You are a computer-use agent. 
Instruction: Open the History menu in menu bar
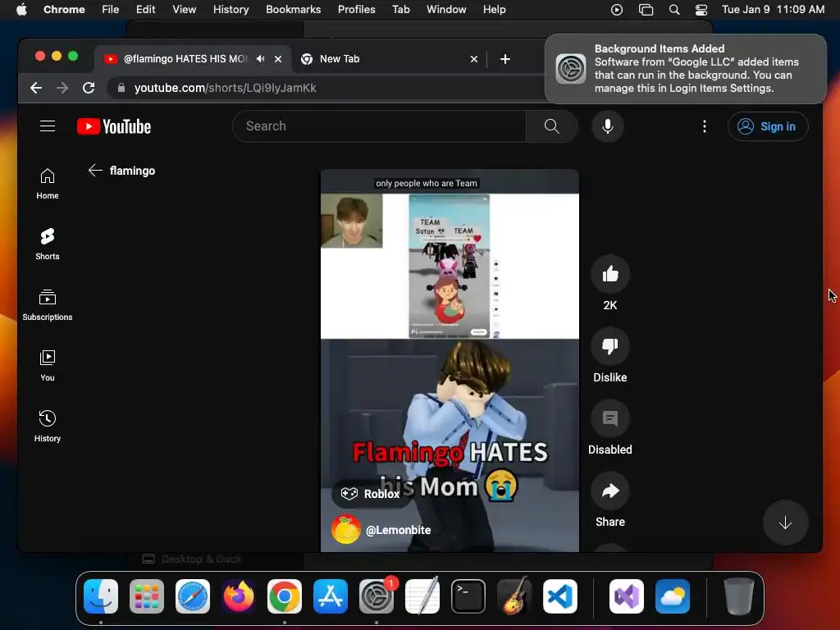pos(231,10)
